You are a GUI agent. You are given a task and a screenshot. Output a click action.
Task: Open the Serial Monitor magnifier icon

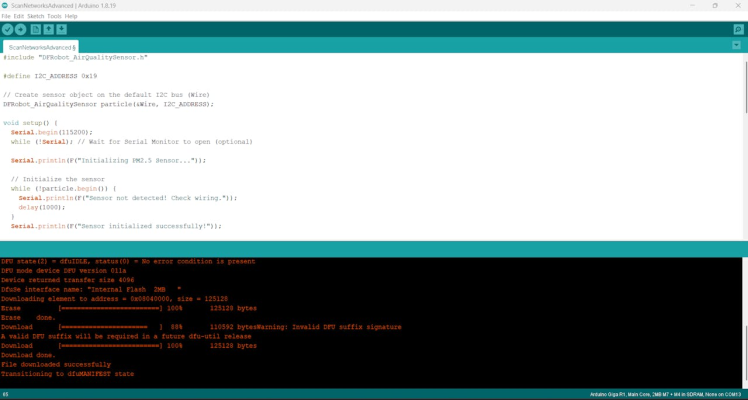pyautogui.click(x=738, y=30)
